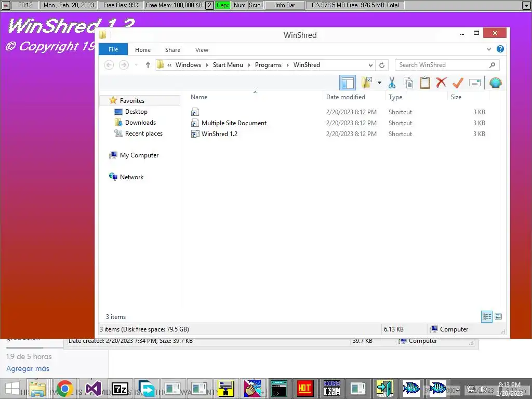Click the blue shell icon in toolbar
The width and height of the screenshot is (532, 399).
coord(495,83)
